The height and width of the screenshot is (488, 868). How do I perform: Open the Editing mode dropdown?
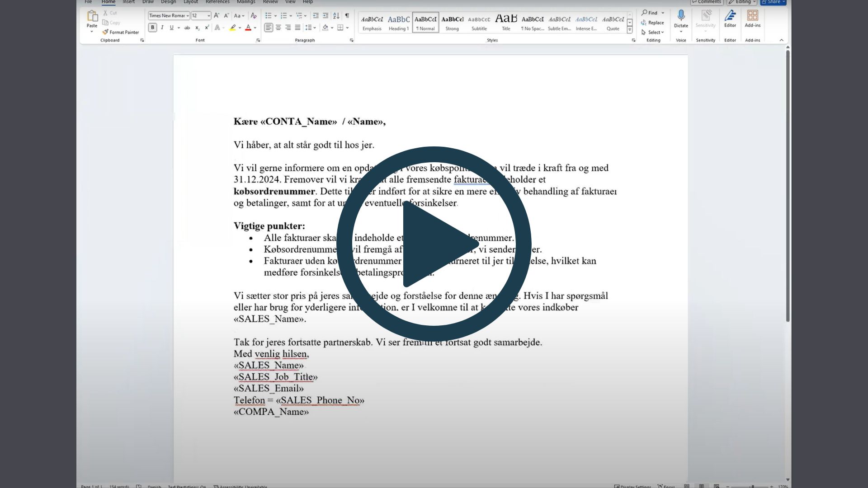[742, 2]
